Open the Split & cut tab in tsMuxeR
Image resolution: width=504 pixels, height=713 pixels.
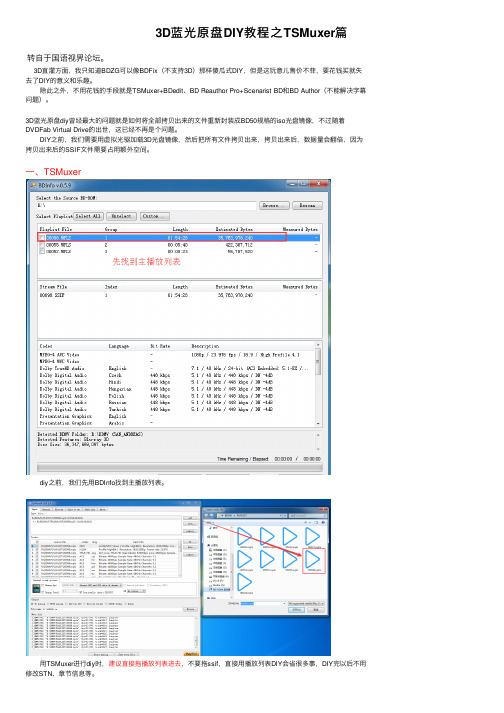click(x=74, y=509)
